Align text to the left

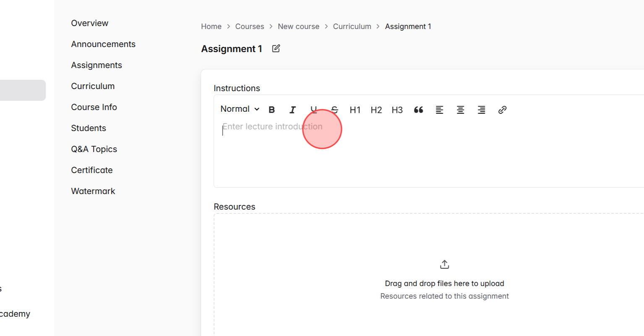pyautogui.click(x=439, y=110)
